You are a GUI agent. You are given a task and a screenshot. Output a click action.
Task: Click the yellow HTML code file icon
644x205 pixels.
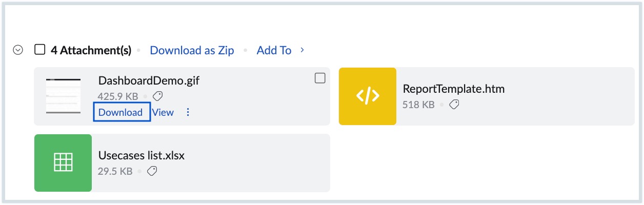point(368,96)
